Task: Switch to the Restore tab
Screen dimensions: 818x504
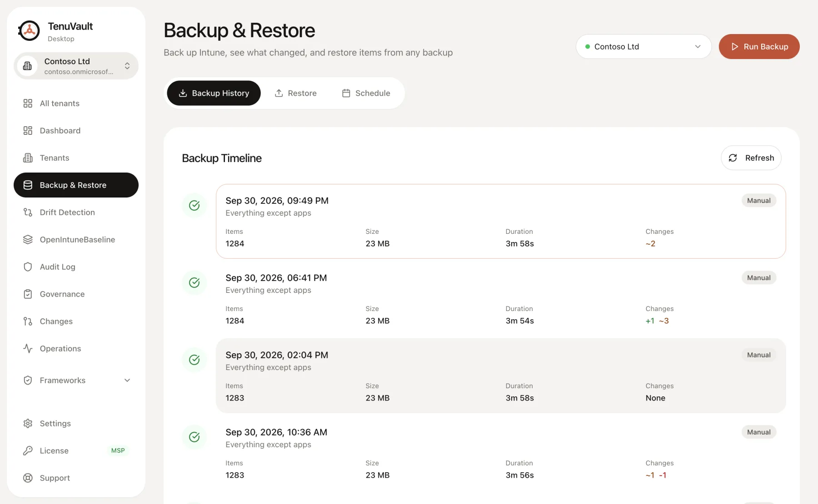Action: click(x=295, y=93)
